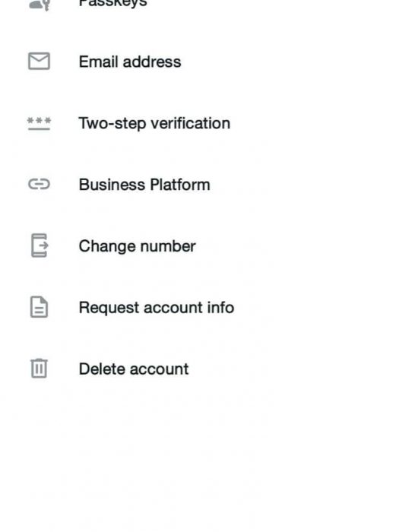Click the document icon for Request account info
Screen dimensions: 418x532
(39, 307)
